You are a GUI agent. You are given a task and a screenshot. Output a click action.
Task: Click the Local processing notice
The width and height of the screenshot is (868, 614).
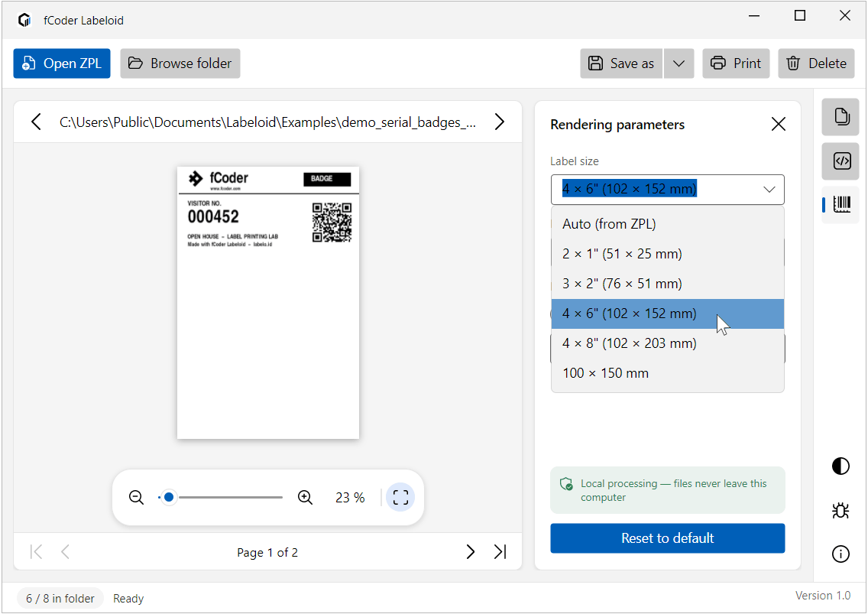668,490
